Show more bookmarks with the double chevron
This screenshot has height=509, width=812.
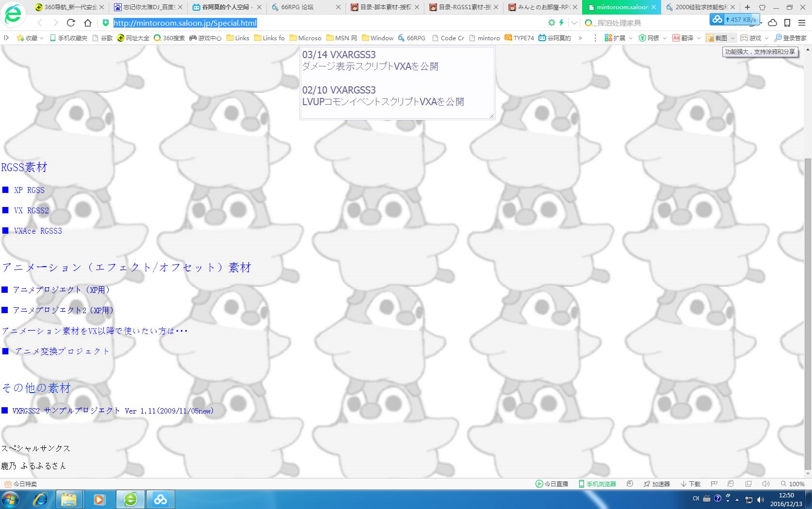[x=580, y=38]
